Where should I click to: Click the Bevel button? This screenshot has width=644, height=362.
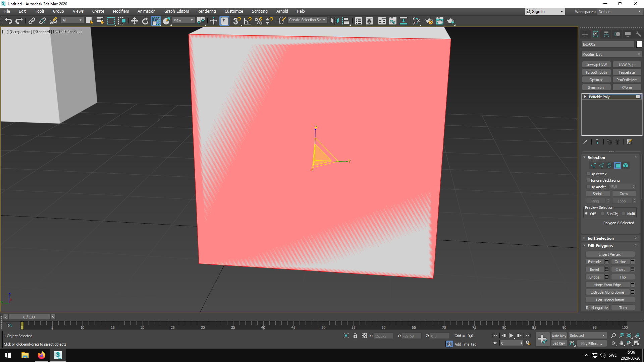click(594, 269)
